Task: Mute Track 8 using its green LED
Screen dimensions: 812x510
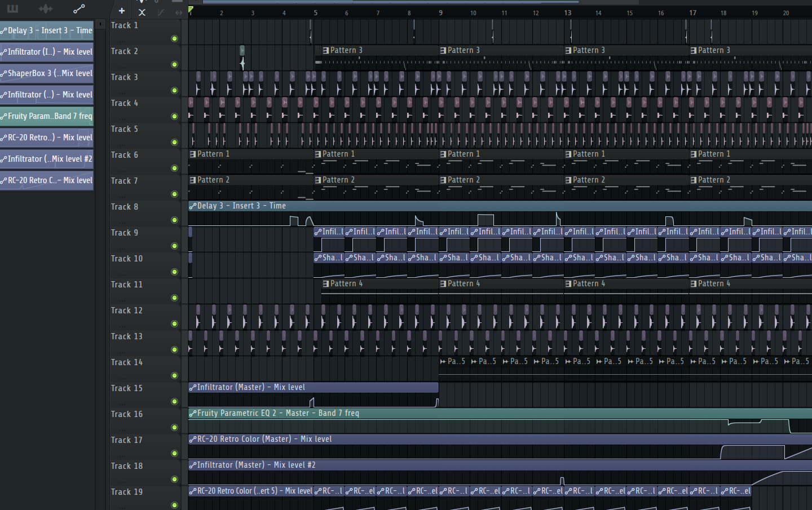Action: 174,220
